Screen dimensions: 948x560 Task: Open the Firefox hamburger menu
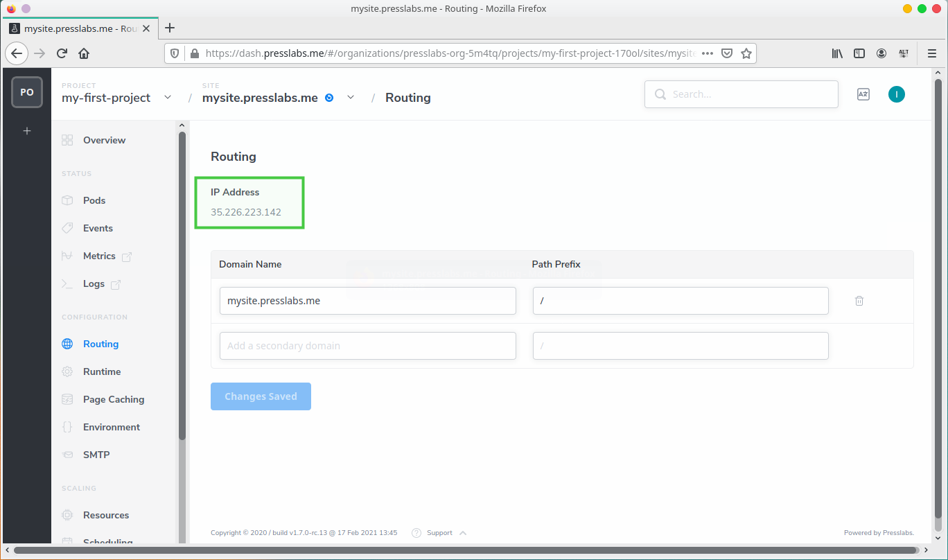[x=932, y=53]
